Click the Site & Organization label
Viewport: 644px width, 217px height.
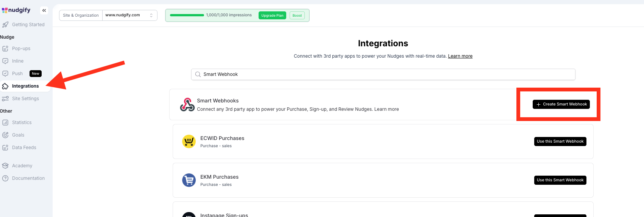(x=81, y=16)
